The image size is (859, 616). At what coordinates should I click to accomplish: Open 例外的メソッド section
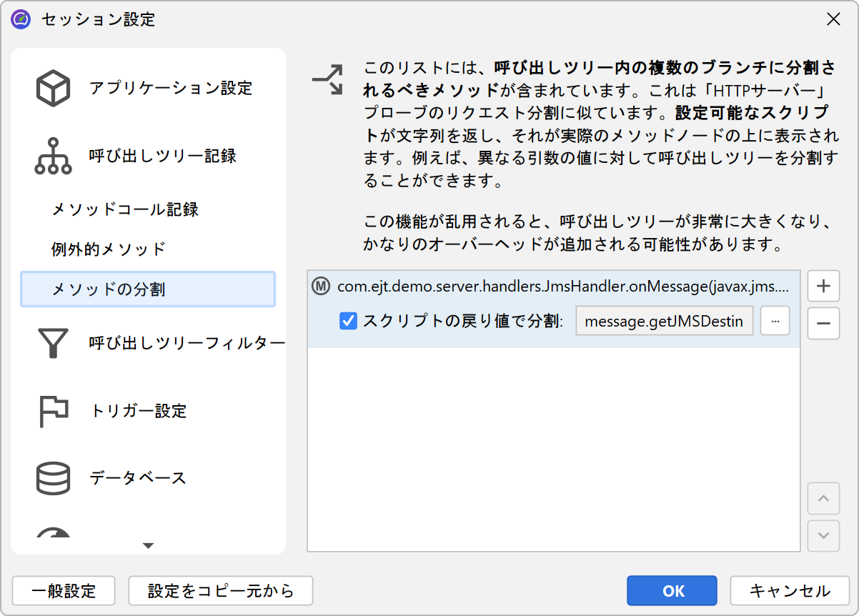coord(109,249)
